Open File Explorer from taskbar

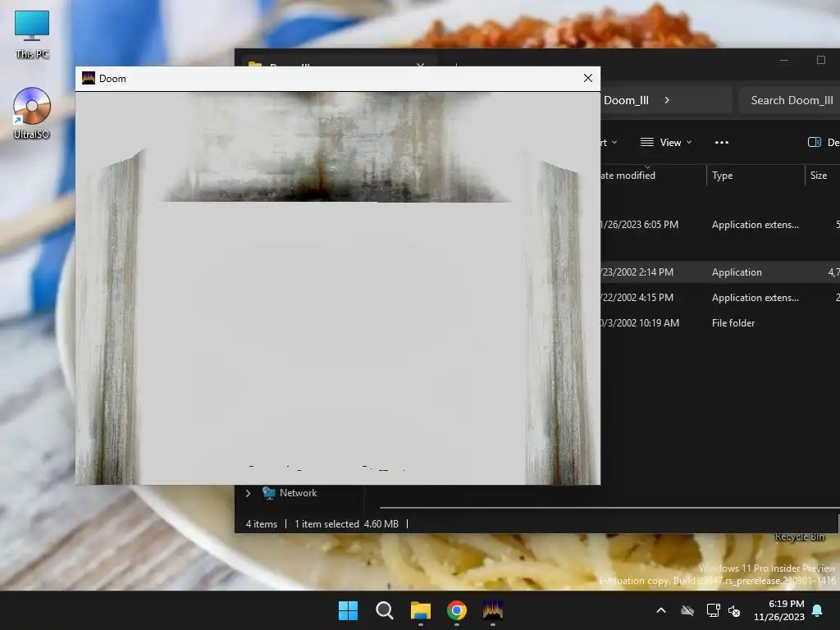[421, 610]
